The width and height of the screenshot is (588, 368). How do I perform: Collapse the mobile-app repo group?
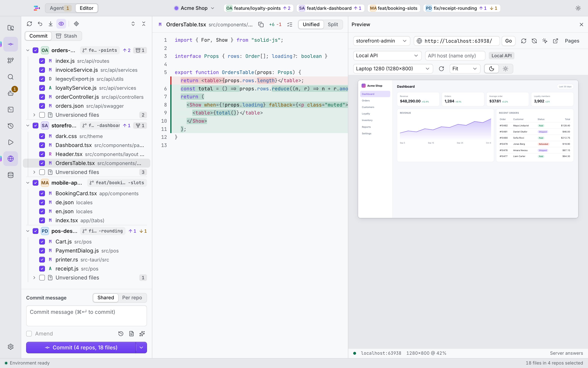coord(28,183)
